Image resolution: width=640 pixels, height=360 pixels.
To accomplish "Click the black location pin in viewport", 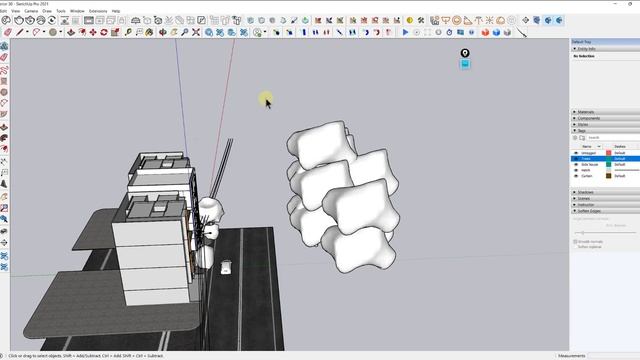I will [x=465, y=53].
